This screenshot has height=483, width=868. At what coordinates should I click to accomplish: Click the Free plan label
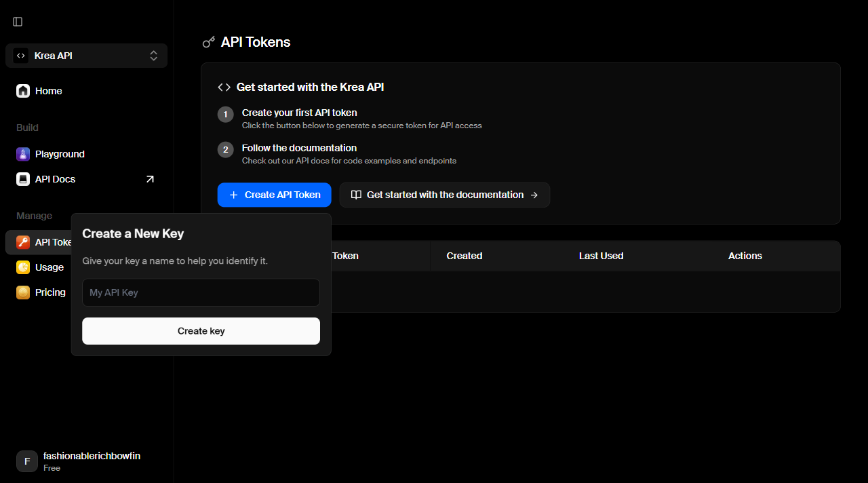[52, 468]
